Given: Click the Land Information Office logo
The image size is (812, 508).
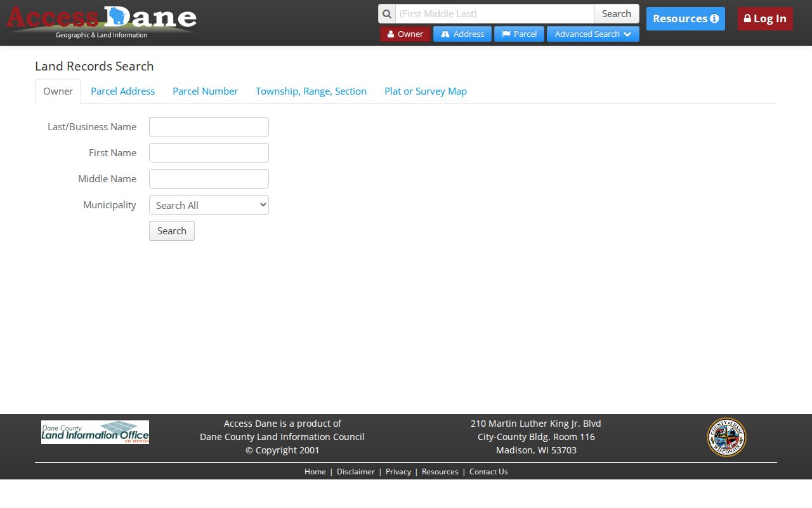Looking at the screenshot, I should click(x=95, y=432).
